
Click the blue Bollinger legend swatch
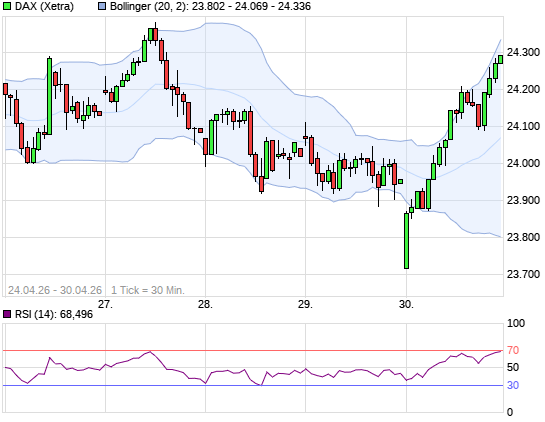(x=102, y=6)
